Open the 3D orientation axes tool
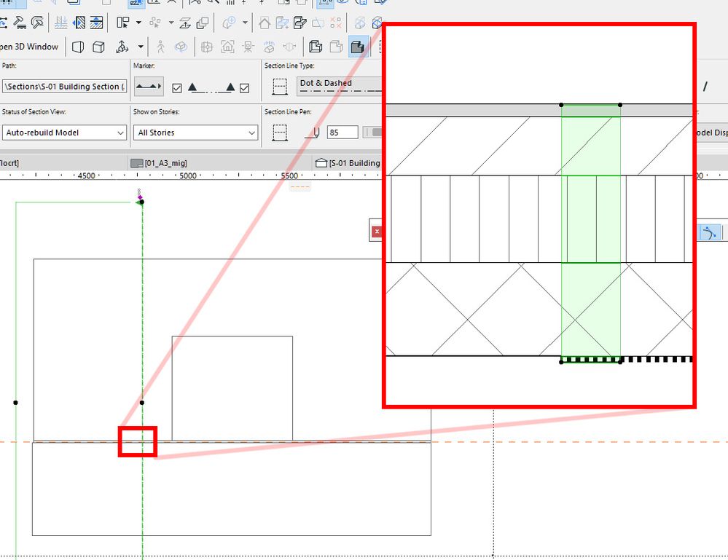Screen dimensions: 728x560 click(x=122, y=47)
